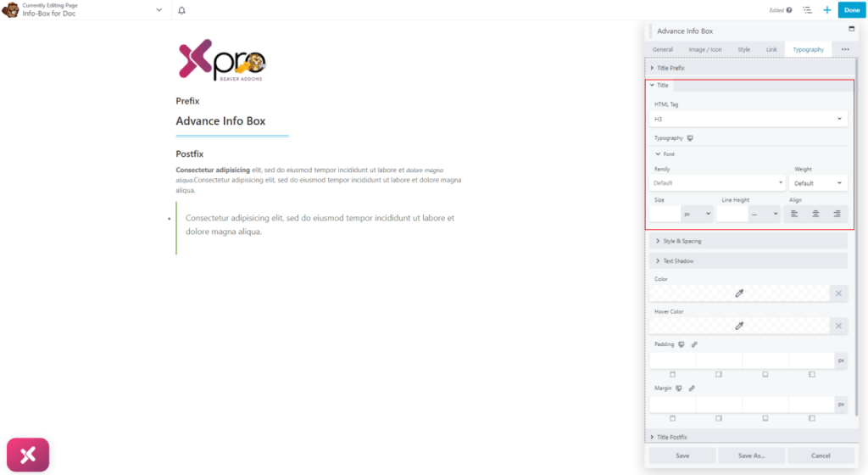The width and height of the screenshot is (868, 475).
Task: Align title text right
Action: click(837, 214)
